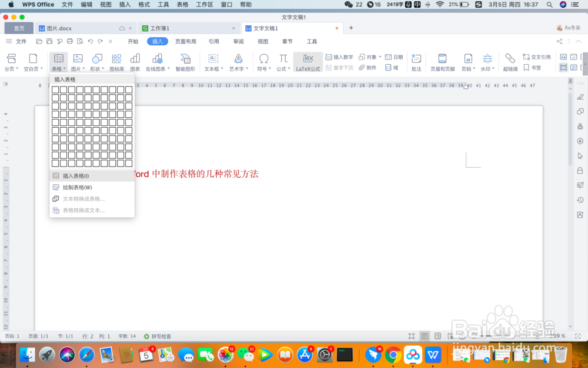
Task: Insert 智能图形 SmartArt graphic
Action: (185, 61)
